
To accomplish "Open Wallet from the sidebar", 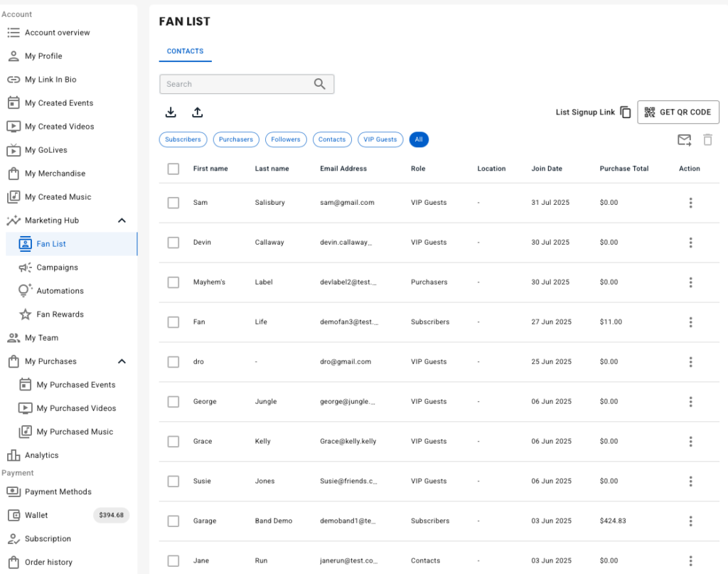I will point(36,515).
